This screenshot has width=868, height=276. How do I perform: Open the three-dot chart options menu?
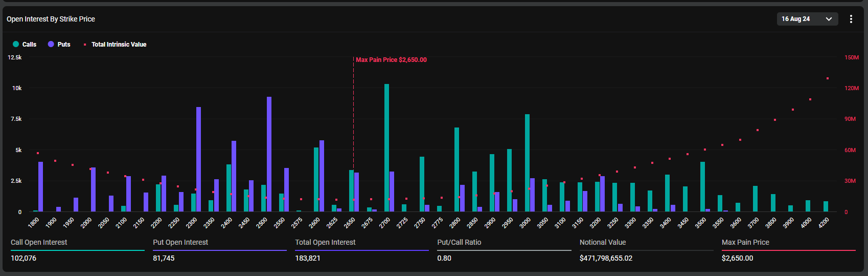pos(851,19)
